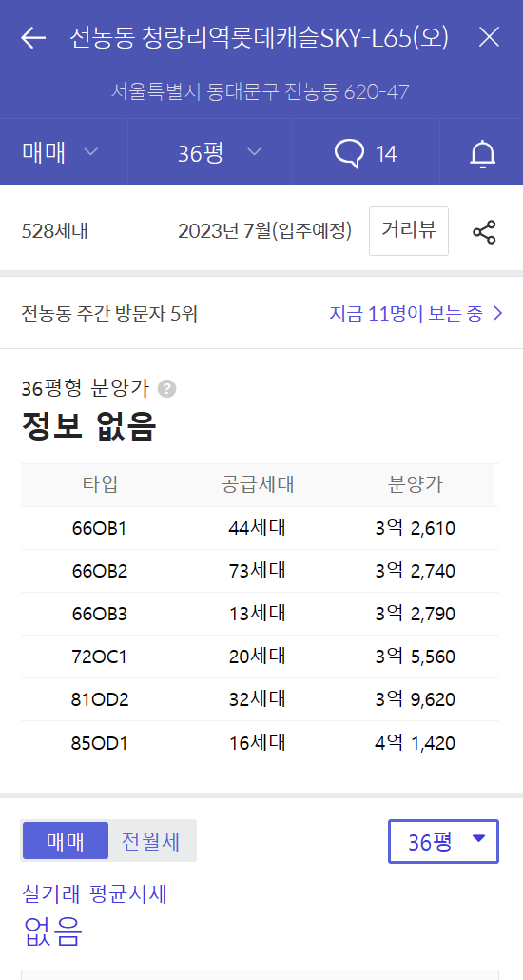This screenshot has width=523, height=980.
Task: Open the 거리뷰 street view button
Action: (409, 231)
